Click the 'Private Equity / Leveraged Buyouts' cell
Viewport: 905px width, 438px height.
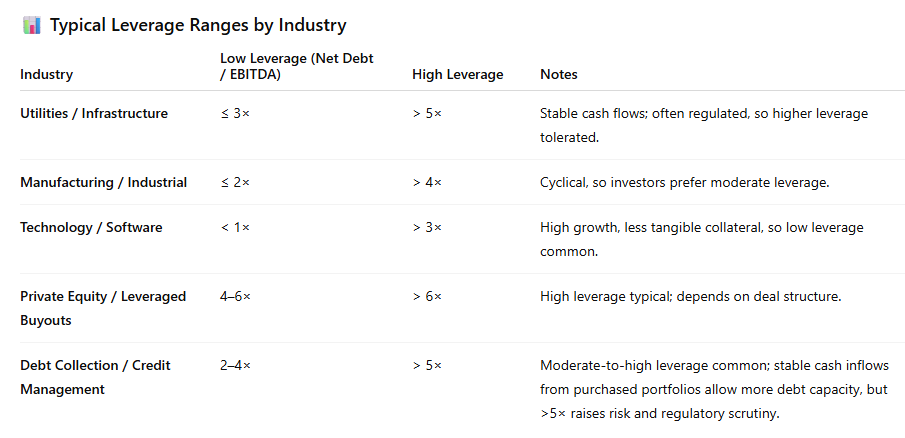(103, 309)
